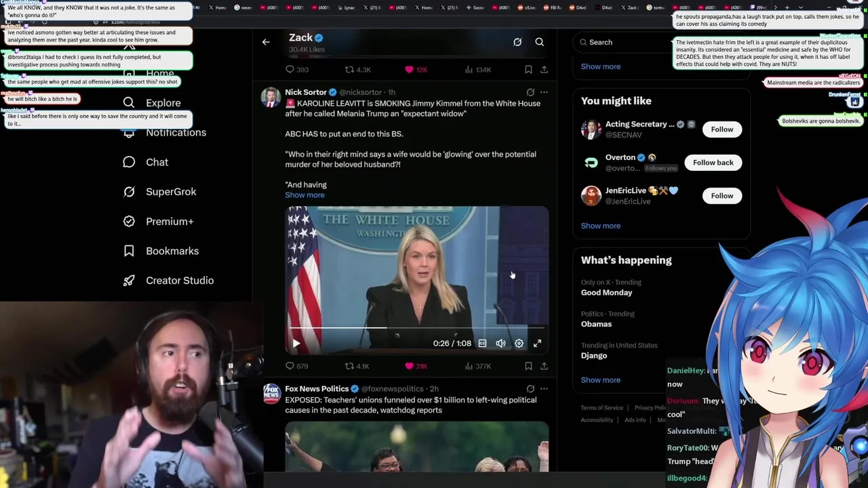Mute the video volume
The image size is (868, 488).
(x=500, y=344)
